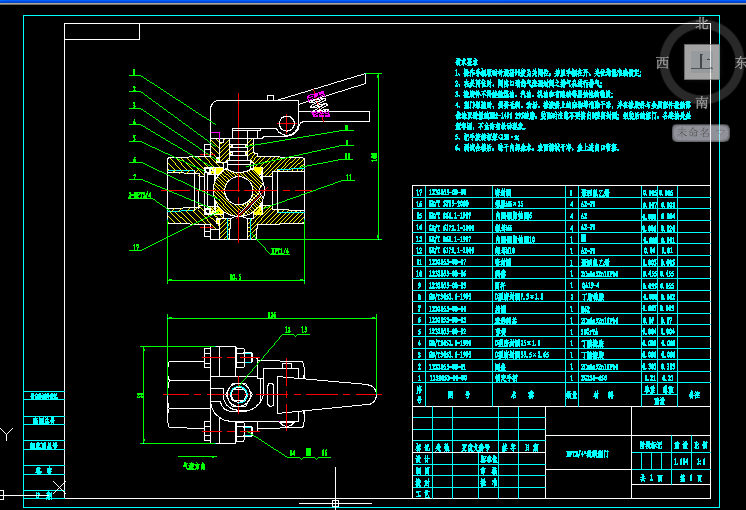
Task: Click balloon number 2 at section view
Action: click(x=134, y=89)
